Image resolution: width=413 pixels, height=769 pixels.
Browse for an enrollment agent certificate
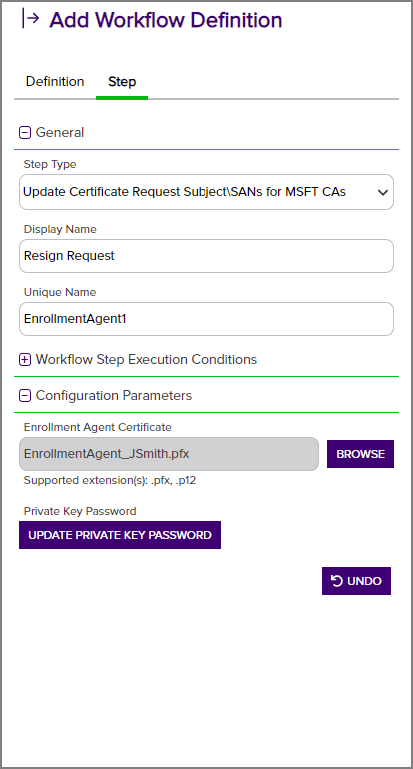click(x=361, y=454)
